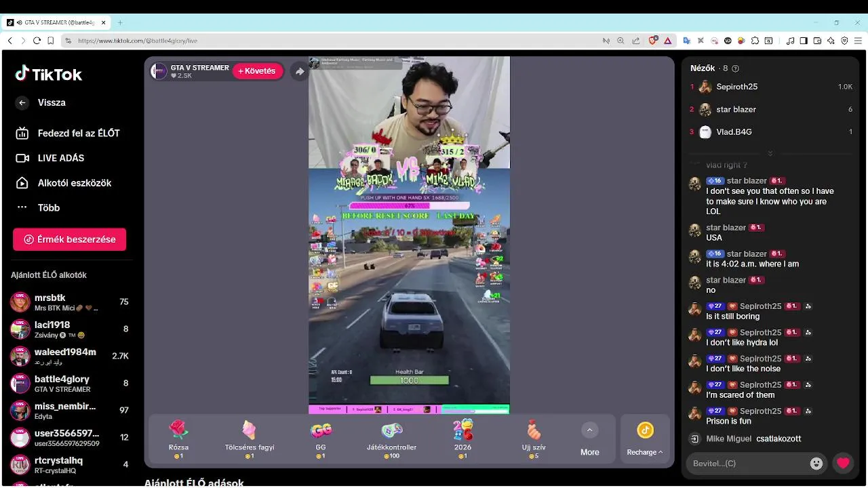The height and width of the screenshot is (488, 868).
Task: Open Fedezd fel az ÉLŐT
Action: click(x=68, y=134)
